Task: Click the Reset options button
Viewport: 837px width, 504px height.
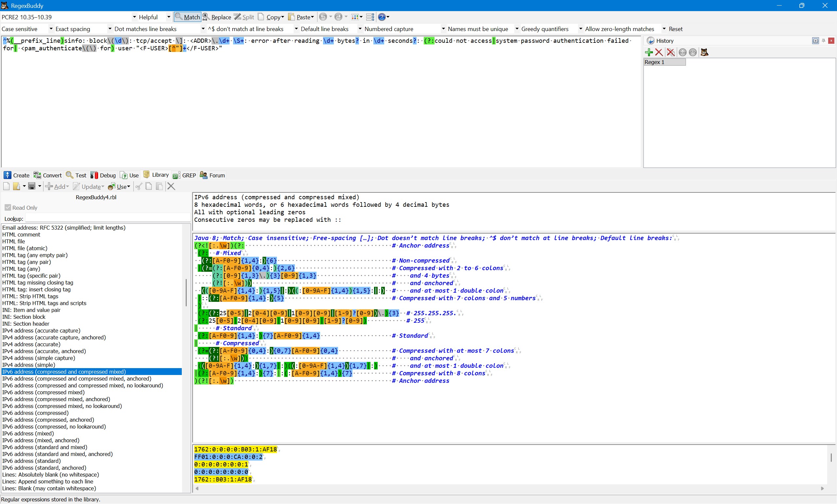Action: click(x=675, y=29)
